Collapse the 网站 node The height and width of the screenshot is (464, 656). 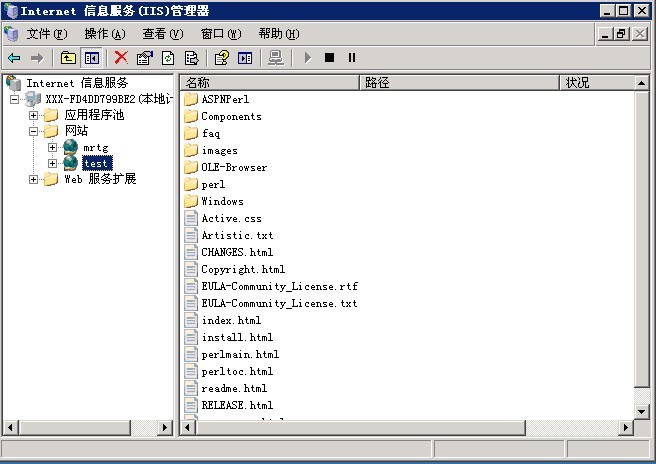point(33,131)
